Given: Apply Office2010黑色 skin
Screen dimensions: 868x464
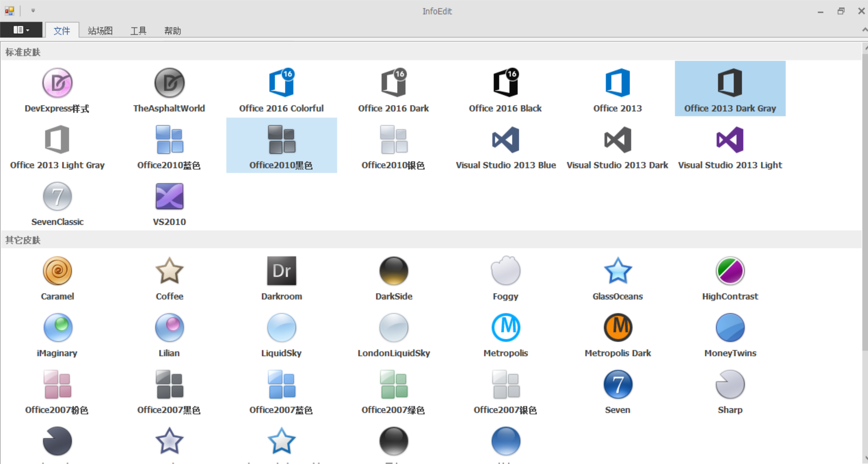Looking at the screenshot, I should [x=281, y=146].
